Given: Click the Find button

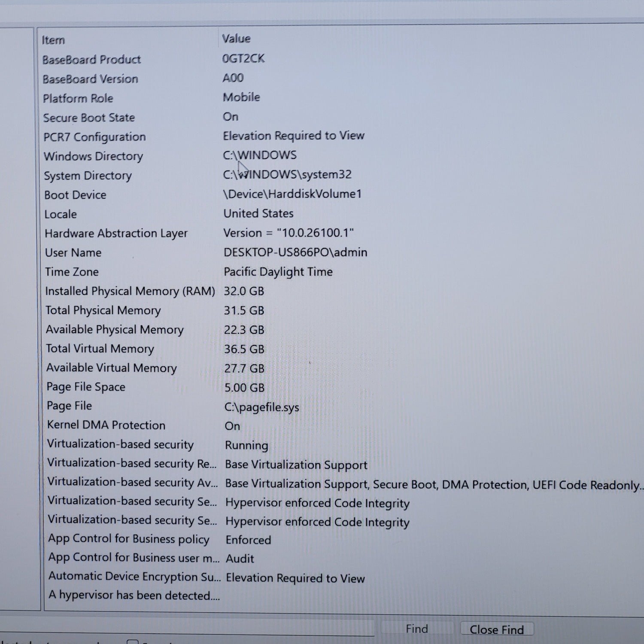Looking at the screenshot, I should [x=416, y=629].
